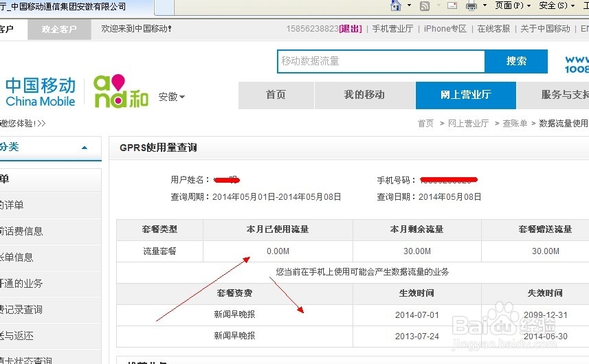Viewport: 589px width, 364px height.
Task: Click the blank new tab button
Action: pyautogui.click(x=164, y=7)
